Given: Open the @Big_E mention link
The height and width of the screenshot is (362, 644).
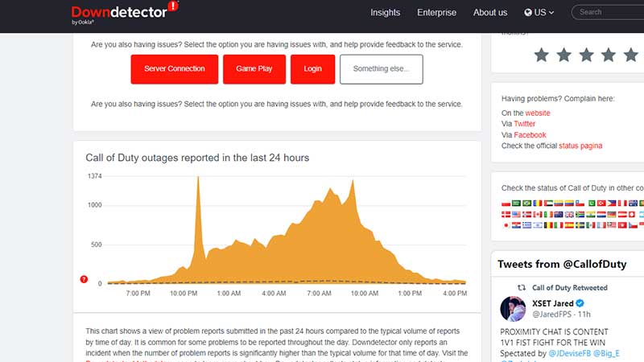Looking at the screenshot, I should 606,353.
